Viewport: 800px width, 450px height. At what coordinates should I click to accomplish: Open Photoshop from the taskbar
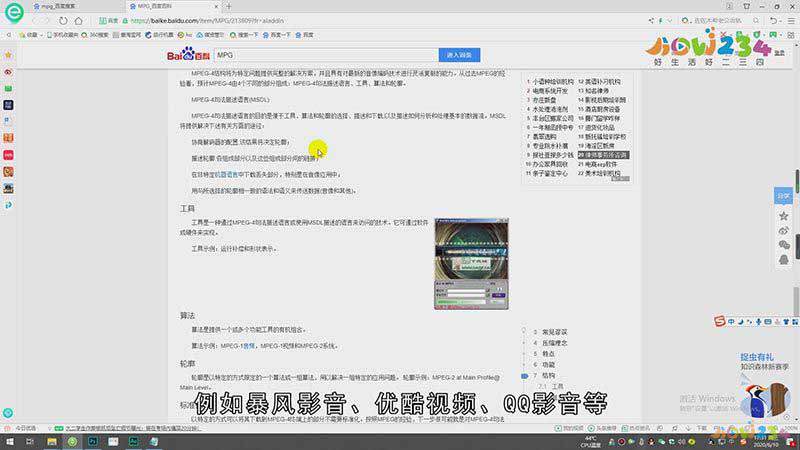(93, 441)
